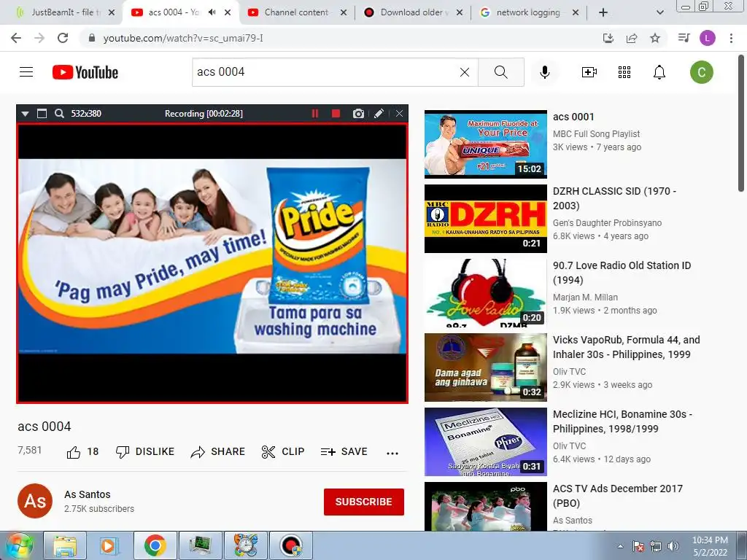Take a snapshot with the recorder camera icon
Screen dimensions: 747x560
coord(358,113)
